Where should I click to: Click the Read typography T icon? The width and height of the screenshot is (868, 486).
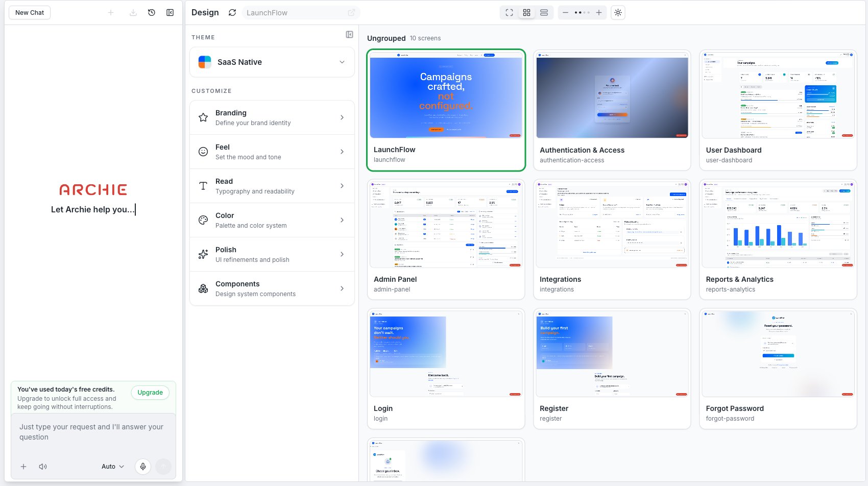pyautogui.click(x=203, y=186)
